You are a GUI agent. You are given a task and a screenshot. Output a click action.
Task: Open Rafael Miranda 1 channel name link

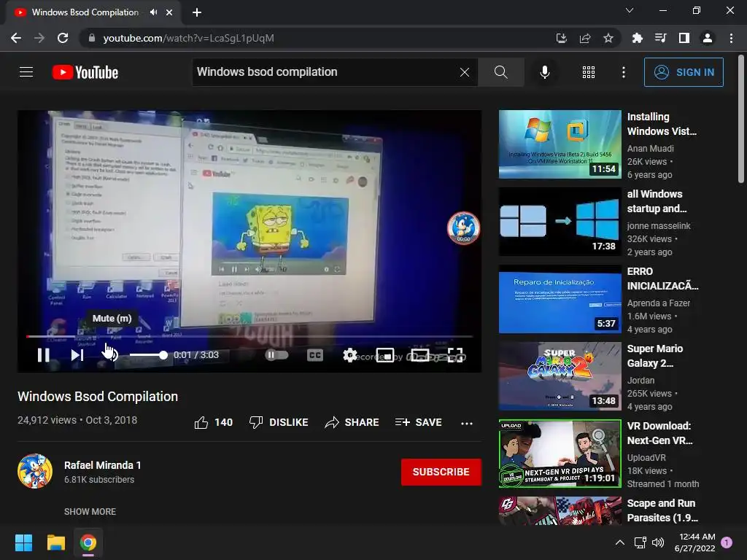(102, 465)
